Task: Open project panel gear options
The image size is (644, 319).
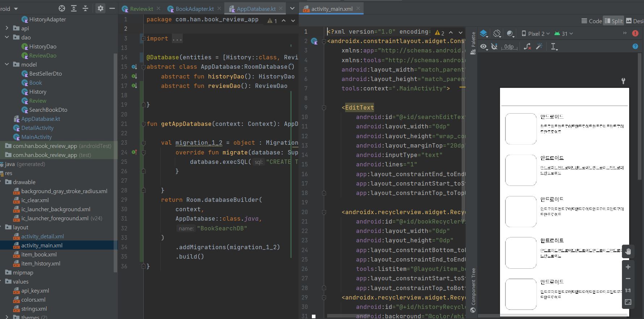Action: 101,8
